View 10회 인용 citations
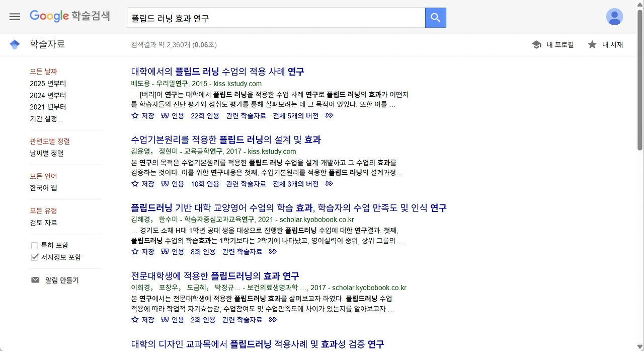The image size is (644, 351). pos(205,184)
